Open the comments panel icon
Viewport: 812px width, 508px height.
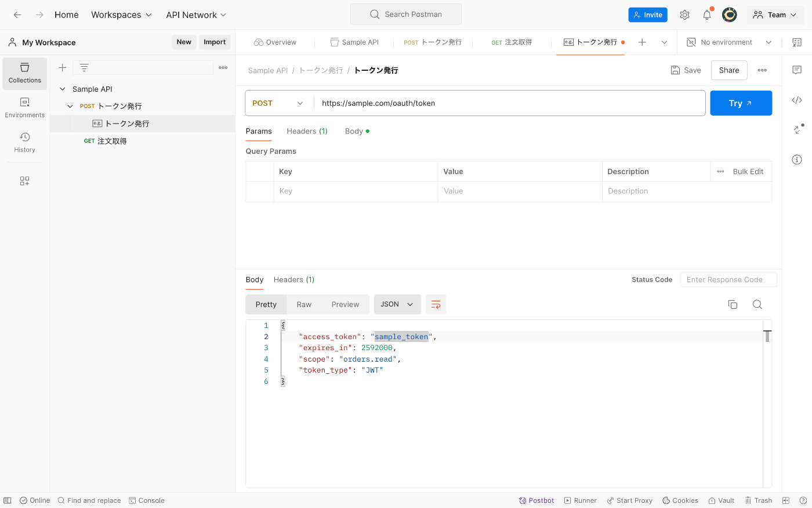pyautogui.click(x=797, y=70)
